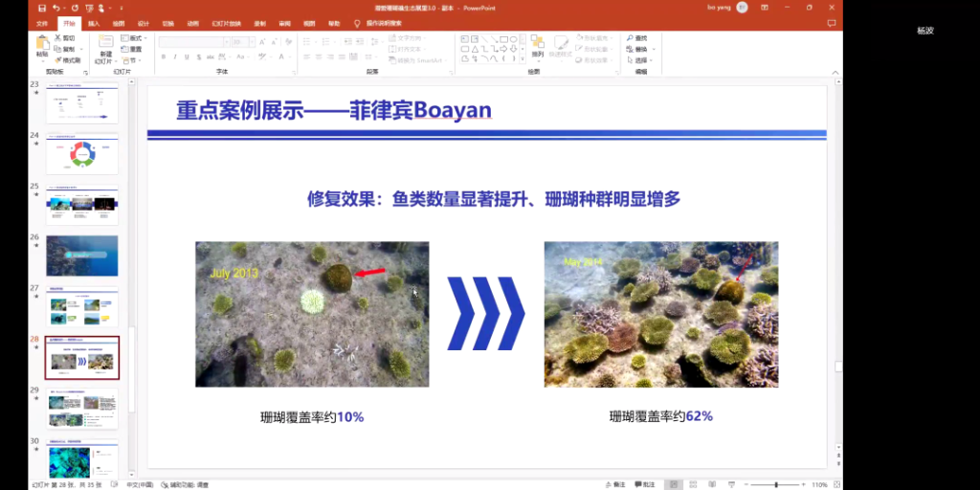Decrease font size
This screenshot has width=980, height=490.
coord(273,42)
